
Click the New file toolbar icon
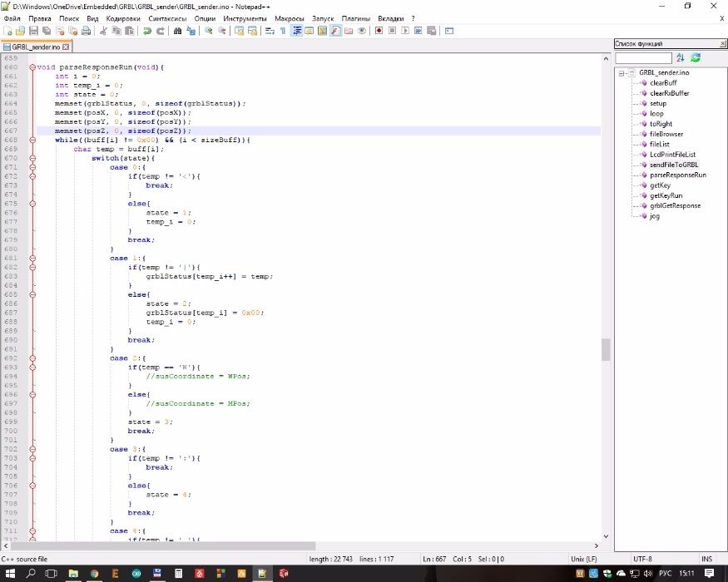click(x=7, y=31)
